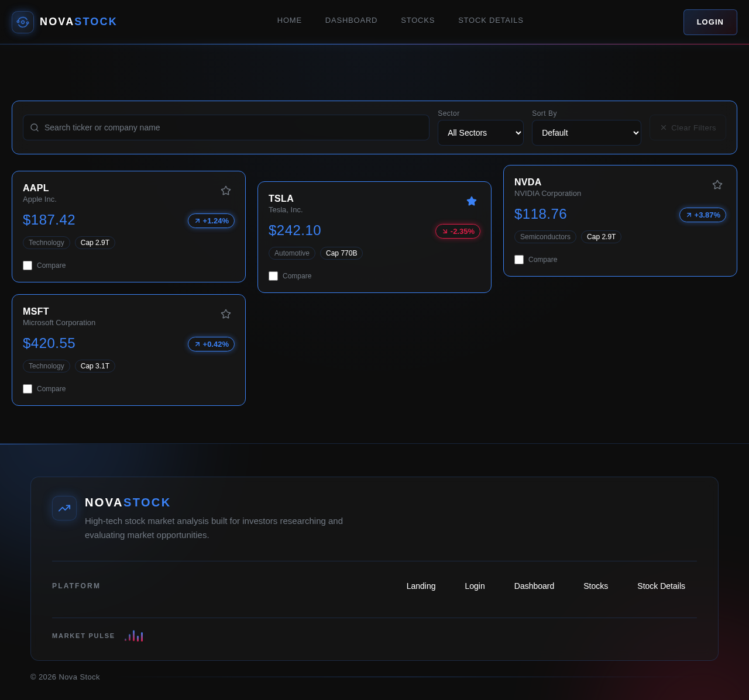Click the Semiconductors tag on the NVDA card
749x700 pixels.
point(545,237)
